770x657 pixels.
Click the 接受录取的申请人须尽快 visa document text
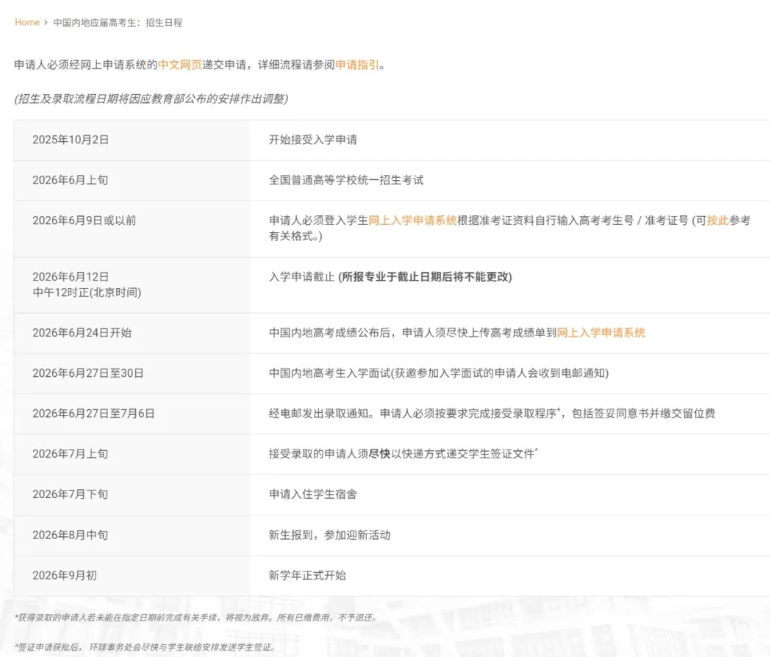403,454
